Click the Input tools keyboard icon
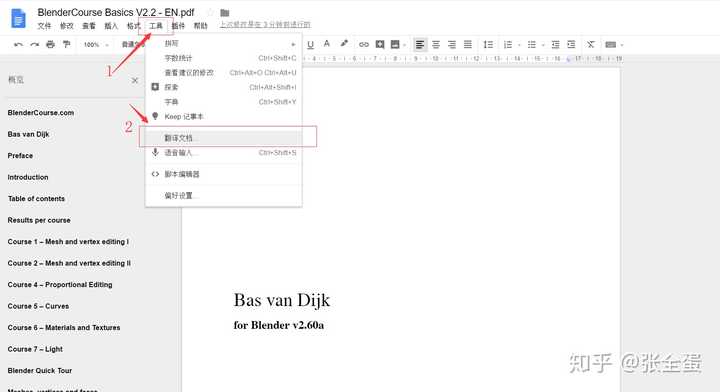Screen dimensions: 720x392 610,45
